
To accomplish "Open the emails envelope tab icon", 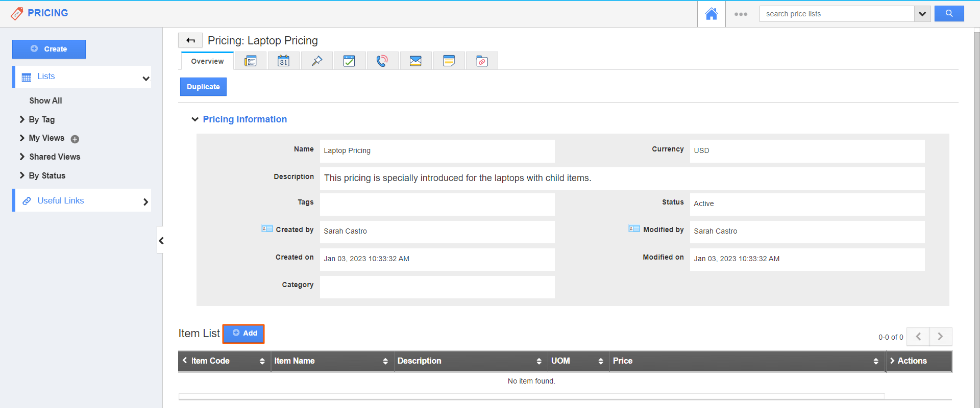I will (x=415, y=61).
